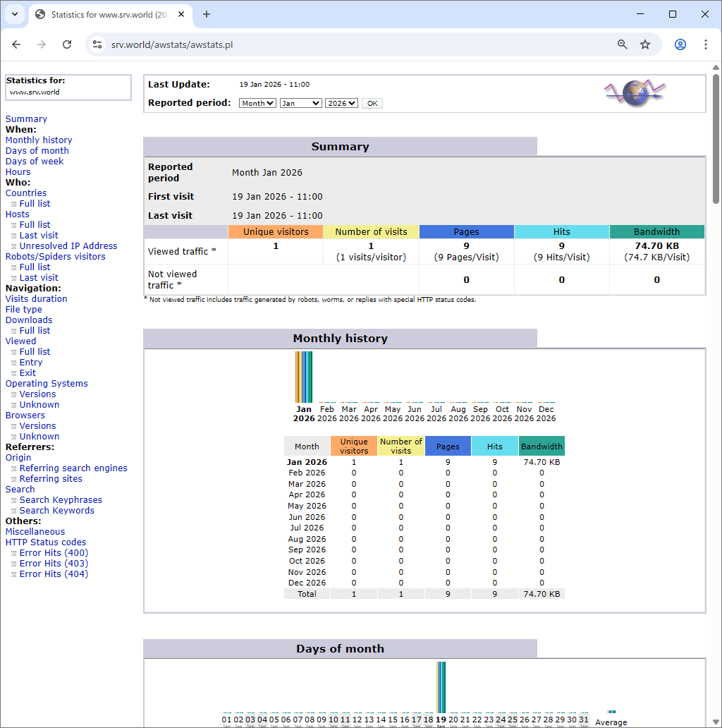Click the browser back arrow

pos(16,44)
